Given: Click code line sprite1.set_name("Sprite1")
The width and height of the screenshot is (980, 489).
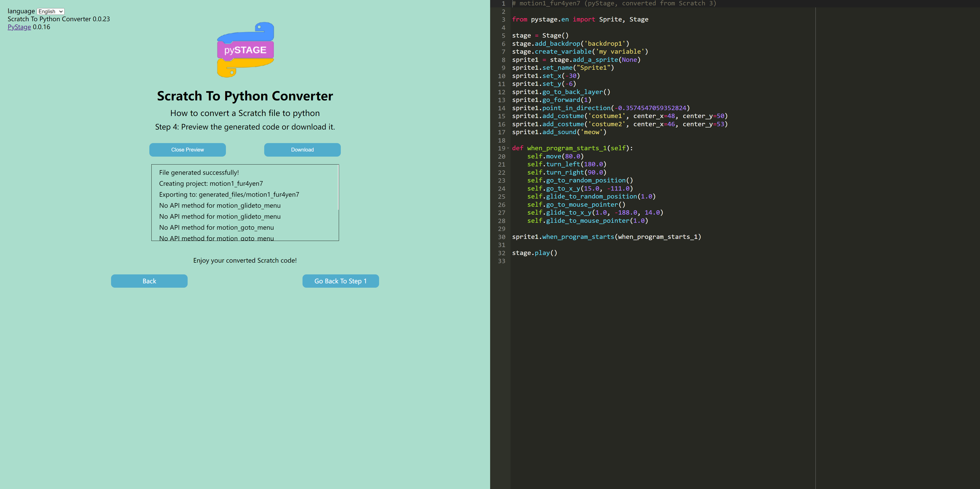Looking at the screenshot, I should [x=563, y=68].
